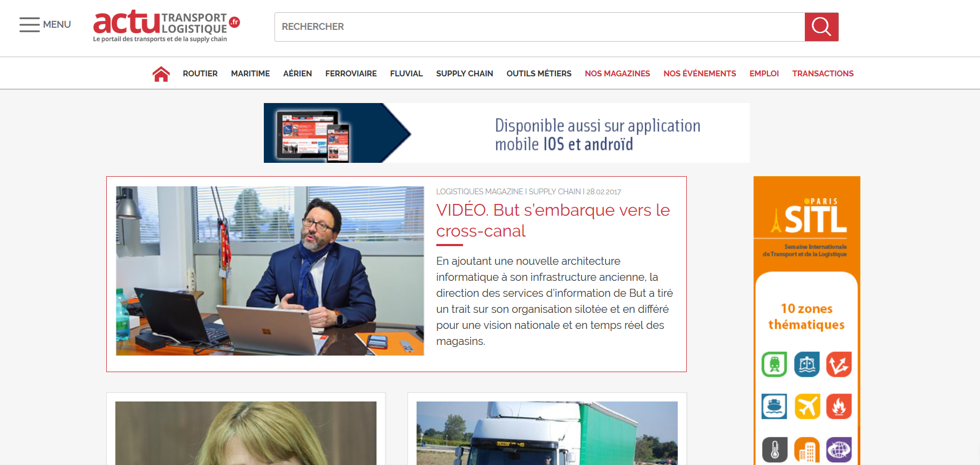Click the green train zone icon
The width and height of the screenshot is (980, 465).
click(774, 365)
